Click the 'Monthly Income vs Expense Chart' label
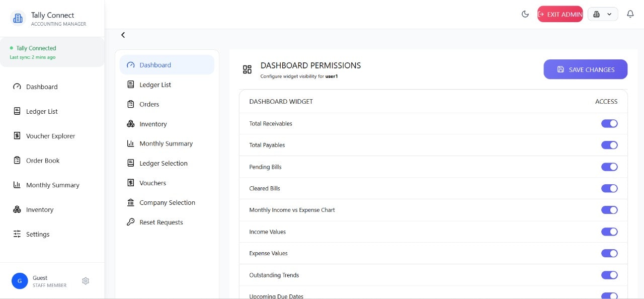Screen dimensions: 644x299 pyautogui.click(x=292, y=210)
